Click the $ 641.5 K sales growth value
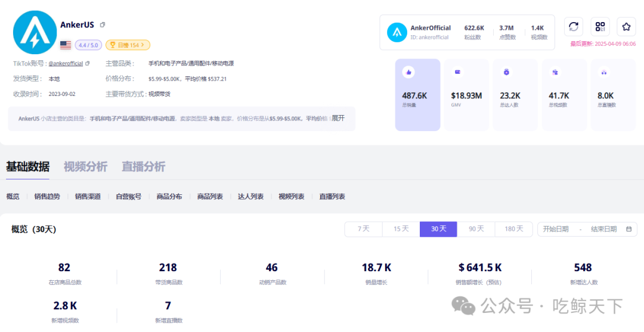 tap(480, 268)
